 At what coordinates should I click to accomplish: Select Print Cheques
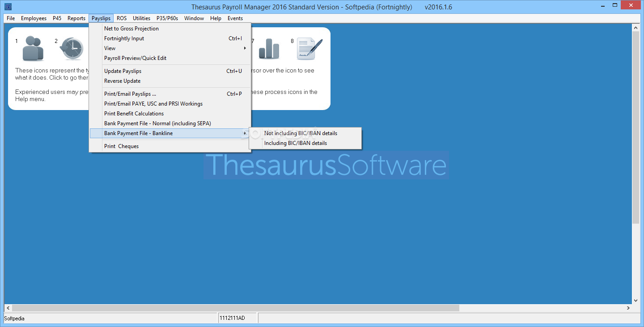tap(170, 146)
